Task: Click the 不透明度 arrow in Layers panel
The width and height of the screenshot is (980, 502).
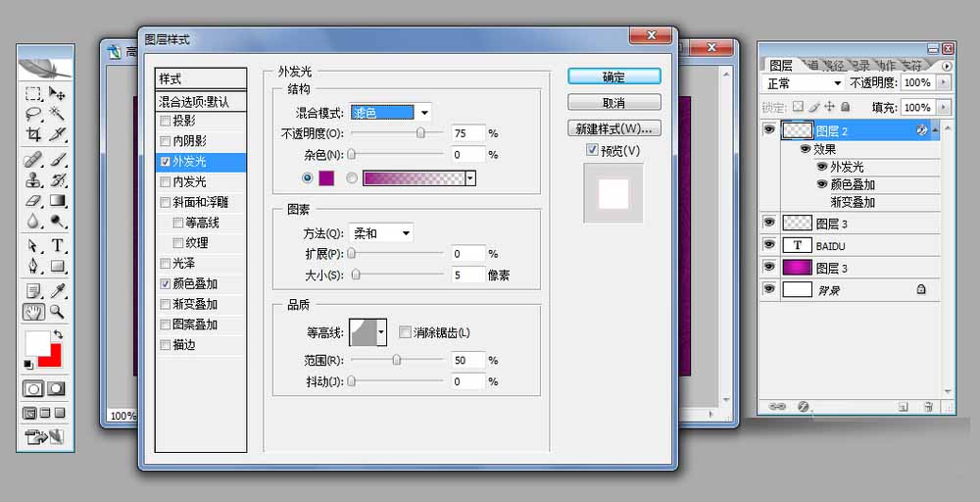Action: (943, 82)
